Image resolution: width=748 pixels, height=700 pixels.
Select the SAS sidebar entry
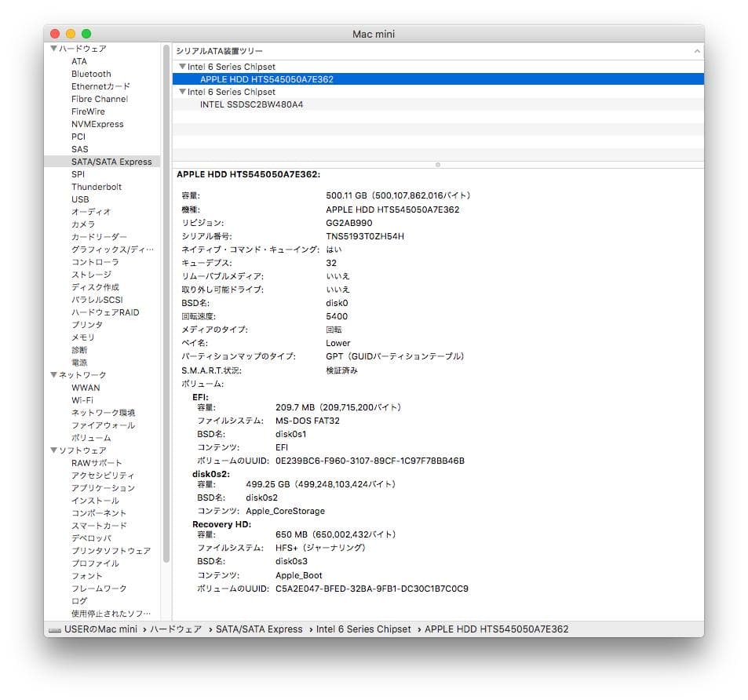coord(79,149)
